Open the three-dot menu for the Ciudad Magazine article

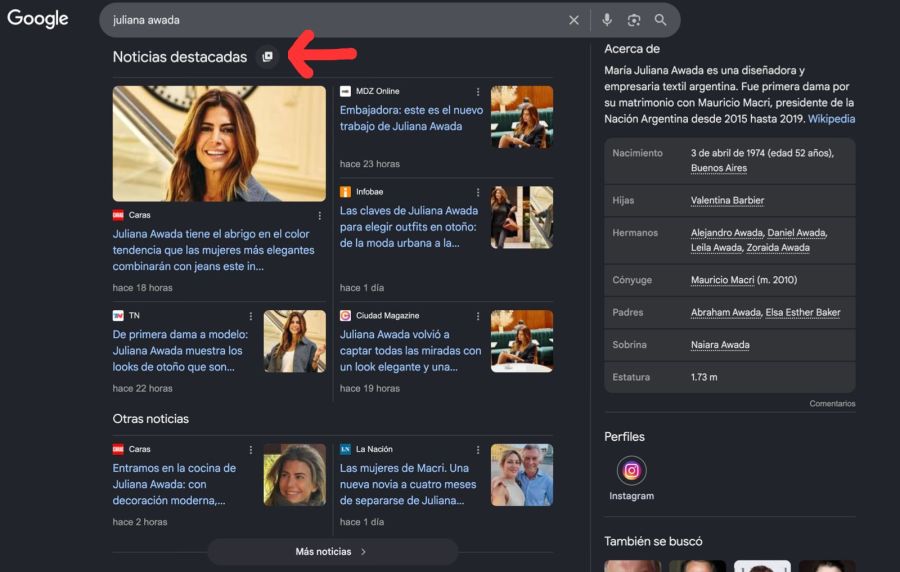coord(478,316)
